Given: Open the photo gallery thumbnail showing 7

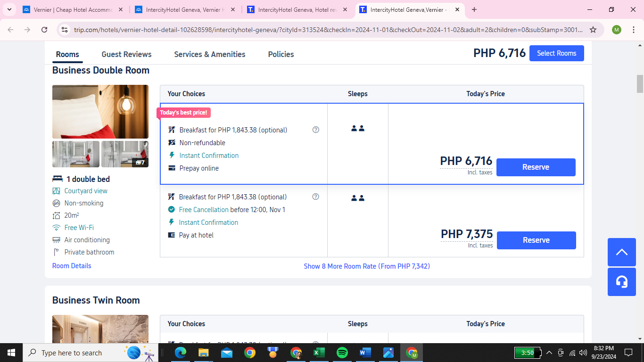Looking at the screenshot, I should pos(125,154).
